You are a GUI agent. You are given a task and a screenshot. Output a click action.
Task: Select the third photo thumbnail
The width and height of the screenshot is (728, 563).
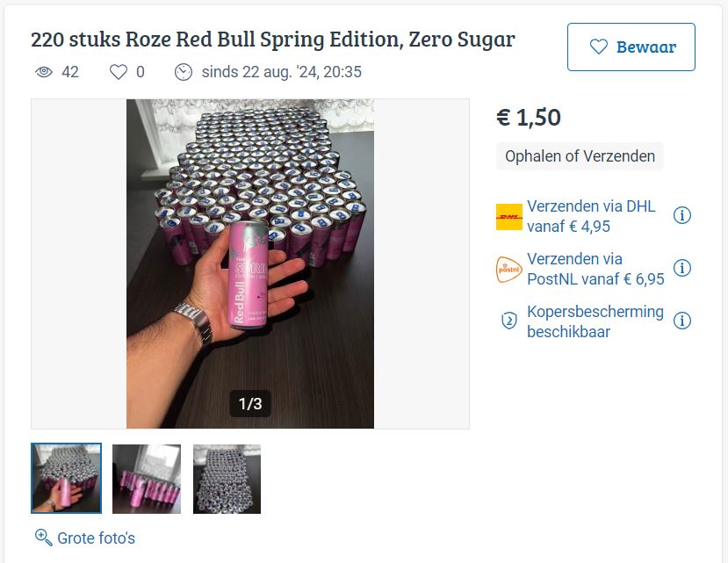(x=227, y=479)
